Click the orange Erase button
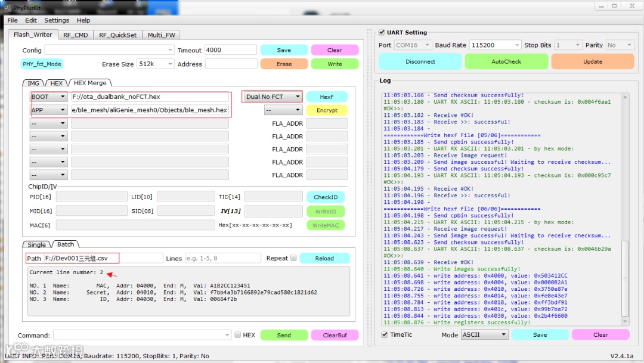644x363 pixels. tap(284, 64)
